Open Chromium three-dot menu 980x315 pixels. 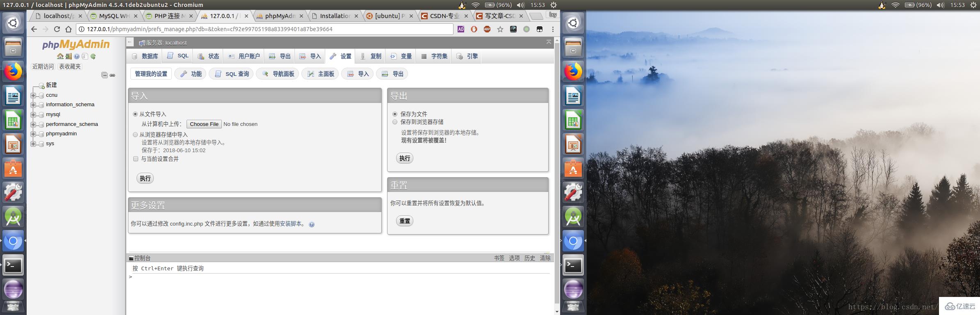point(553,29)
